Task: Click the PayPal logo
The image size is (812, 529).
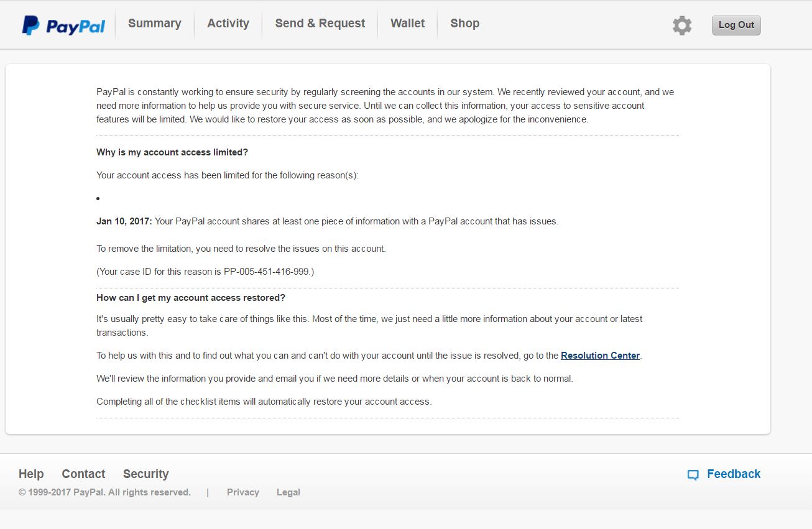Action: coord(63,25)
